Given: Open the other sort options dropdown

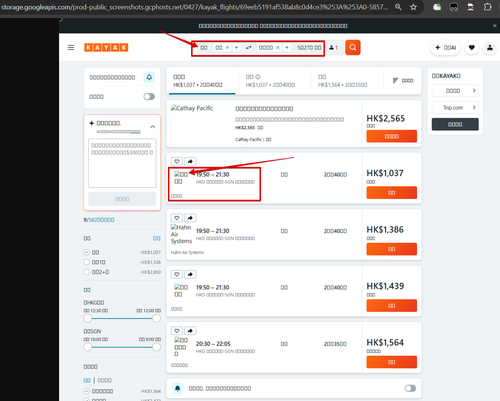Looking at the screenshot, I should tap(403, 81).
